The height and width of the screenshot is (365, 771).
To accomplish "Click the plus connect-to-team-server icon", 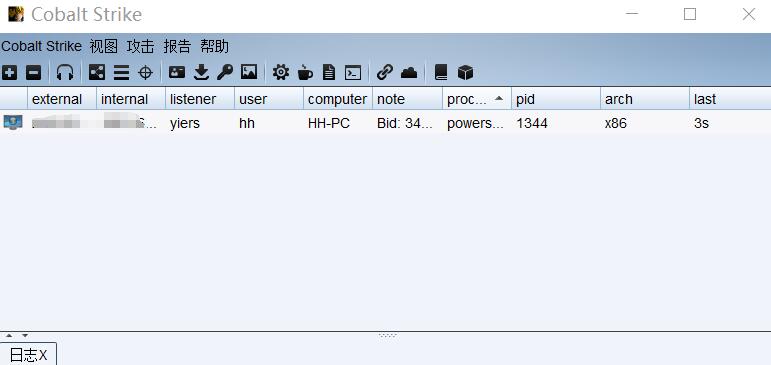I will tap(9, 73).
